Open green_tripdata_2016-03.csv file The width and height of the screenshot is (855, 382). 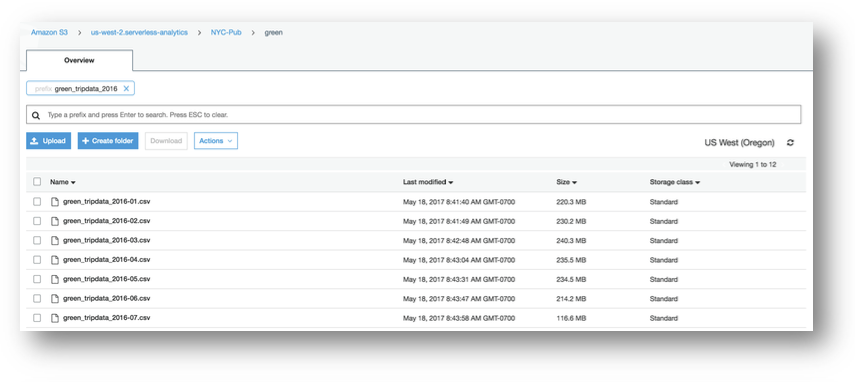[106, 240]
